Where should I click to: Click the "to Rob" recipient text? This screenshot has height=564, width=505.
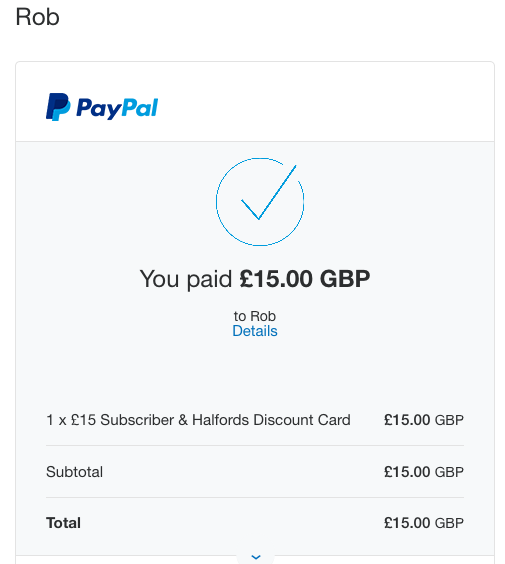coord(255,316)
